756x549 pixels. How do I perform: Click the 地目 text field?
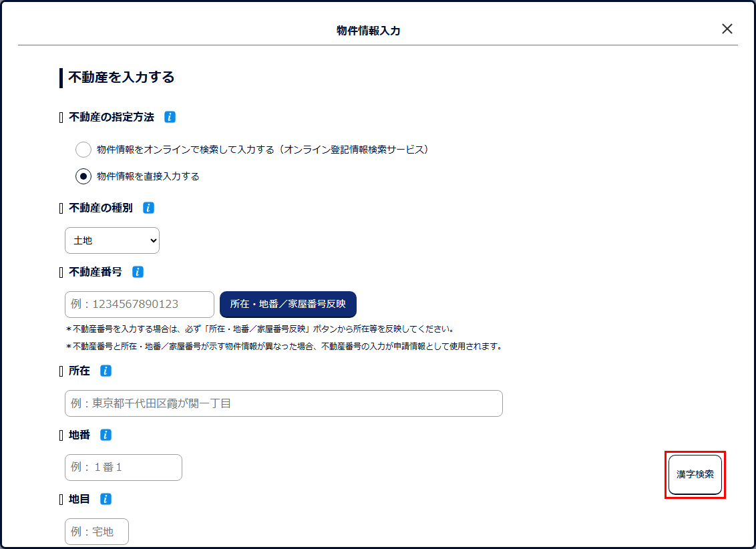pyautogui.click(x=97, y=532)
